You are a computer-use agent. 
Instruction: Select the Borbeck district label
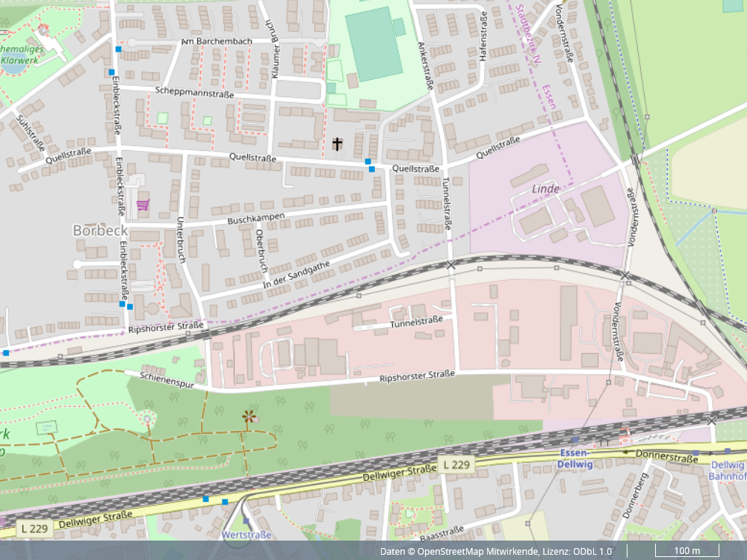click(100, 231)
